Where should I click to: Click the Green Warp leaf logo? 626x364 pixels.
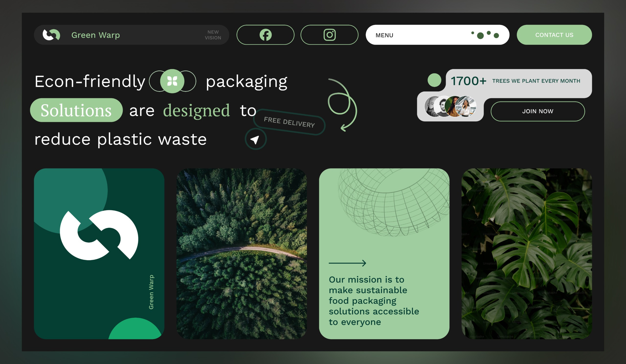(x=51, y=35)
